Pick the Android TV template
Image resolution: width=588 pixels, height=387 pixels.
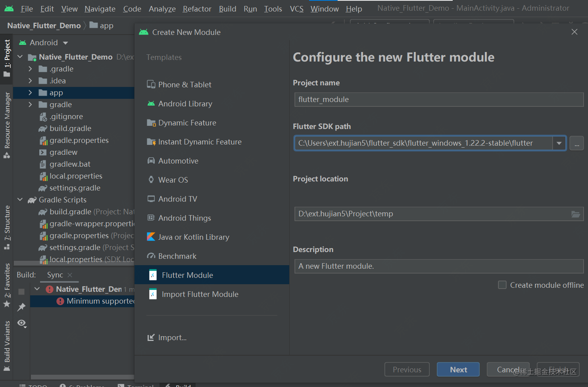click(x=172, y=199)
